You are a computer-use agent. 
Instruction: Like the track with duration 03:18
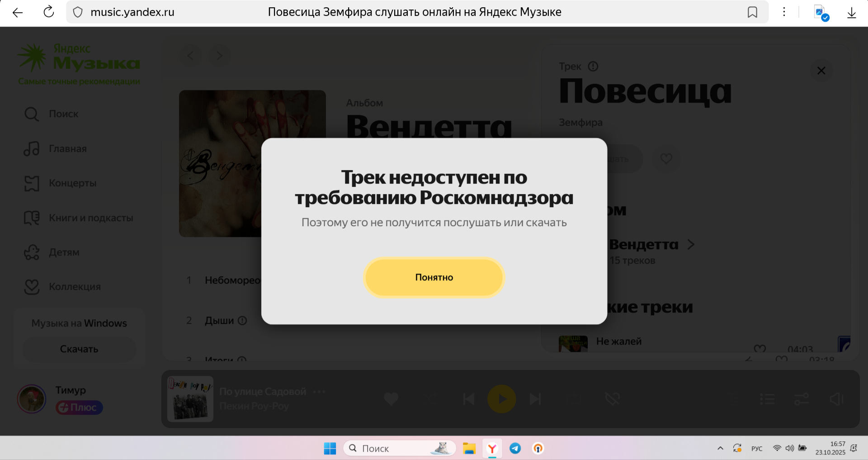pyautogui.click(x=782, y=359)
